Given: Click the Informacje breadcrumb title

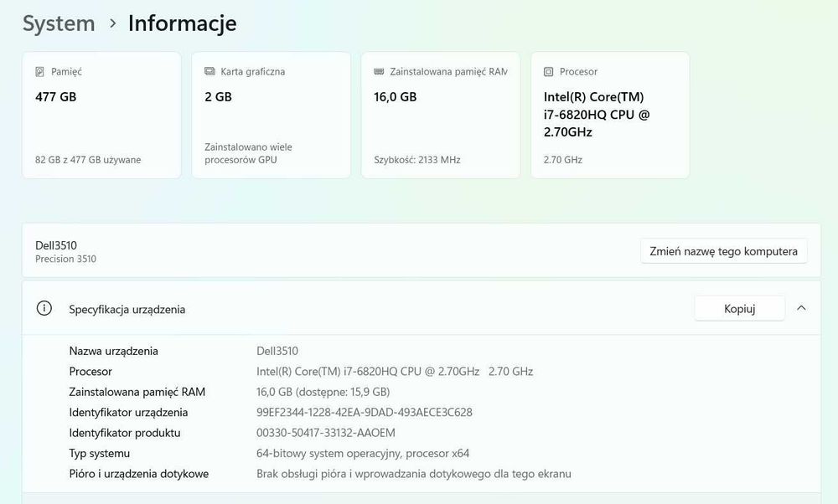Looking at the screenshot, I should click(x=182, y=23).
